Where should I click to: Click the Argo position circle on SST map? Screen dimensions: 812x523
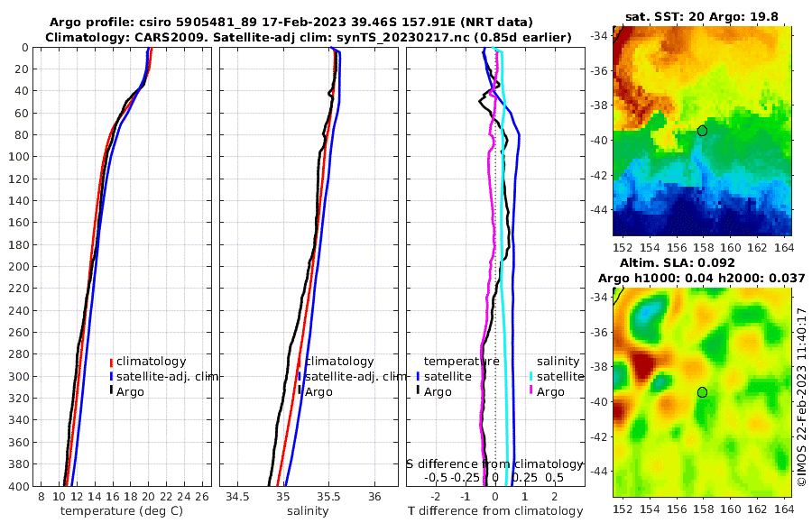[702, 131]
